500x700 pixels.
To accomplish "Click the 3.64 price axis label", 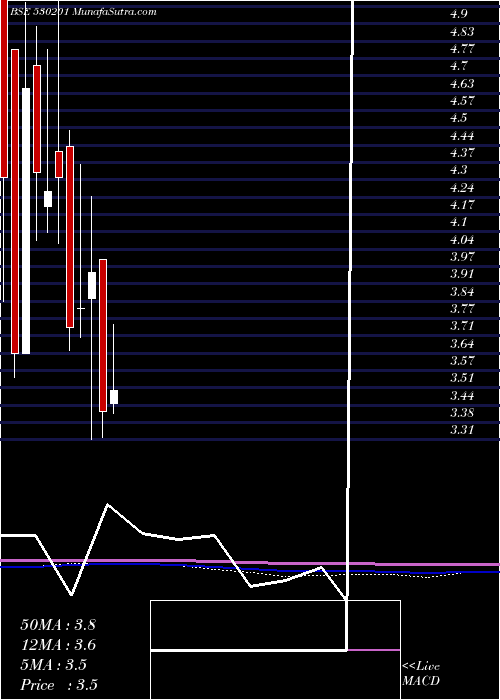I will click(462, 343).
